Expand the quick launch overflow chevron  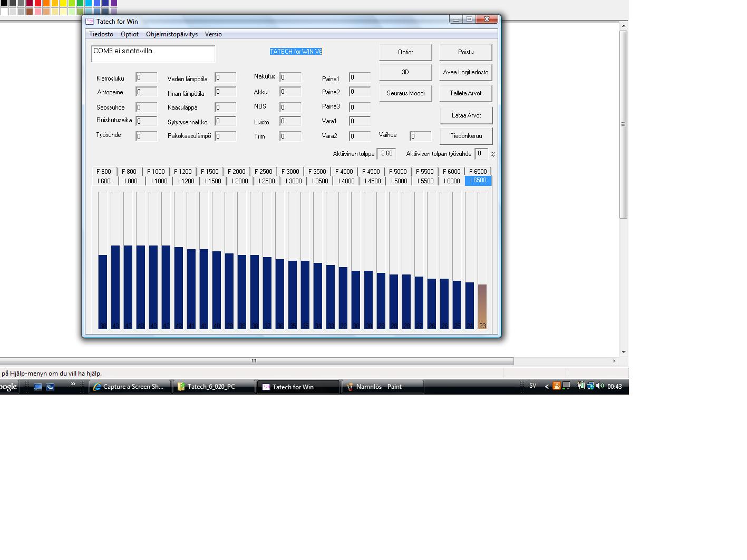[73, 384]
